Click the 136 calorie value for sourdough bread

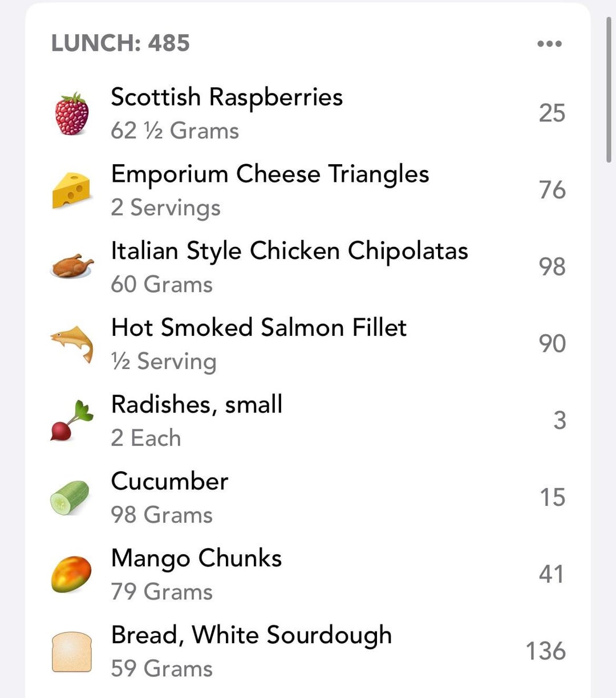click(x=545, y=651)
